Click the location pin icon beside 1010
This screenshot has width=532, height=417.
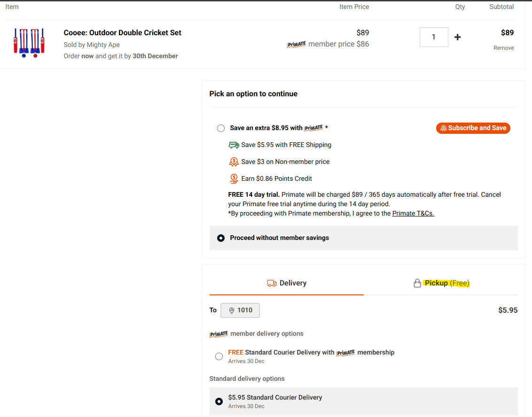pos(231,310)
